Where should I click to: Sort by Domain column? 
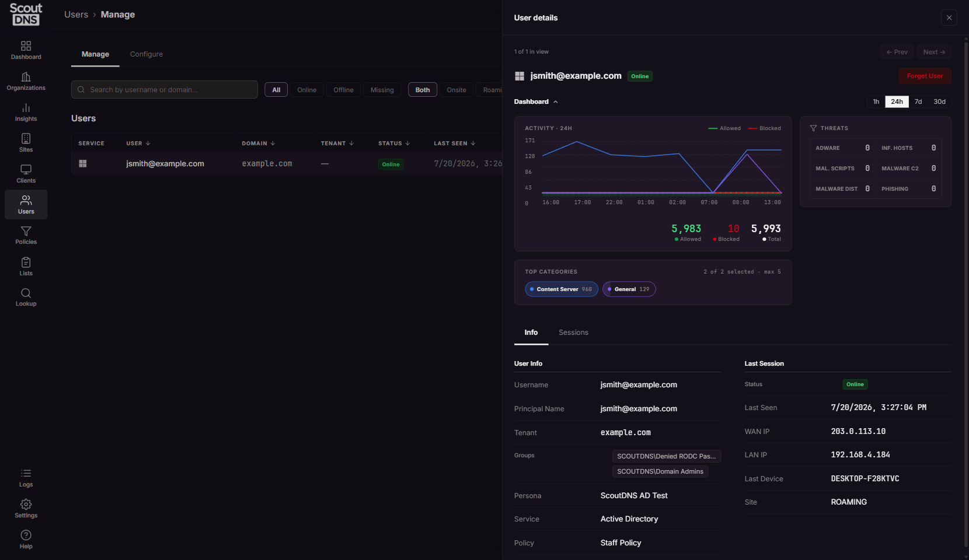(259, 143)
